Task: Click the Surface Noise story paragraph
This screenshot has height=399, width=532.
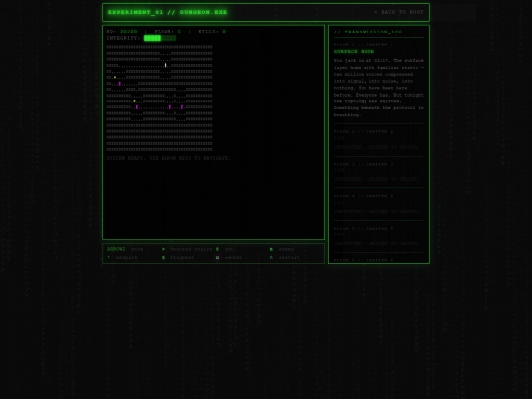Action: 378,88
